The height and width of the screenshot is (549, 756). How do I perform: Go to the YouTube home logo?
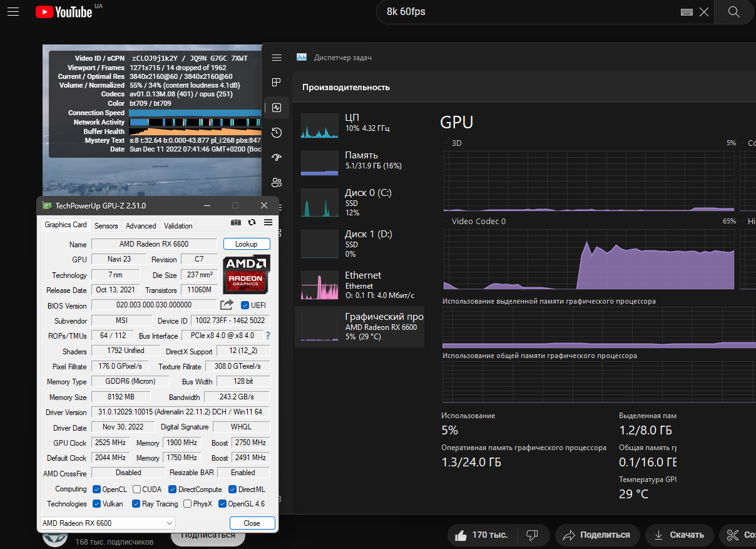[x=64, y=11]
